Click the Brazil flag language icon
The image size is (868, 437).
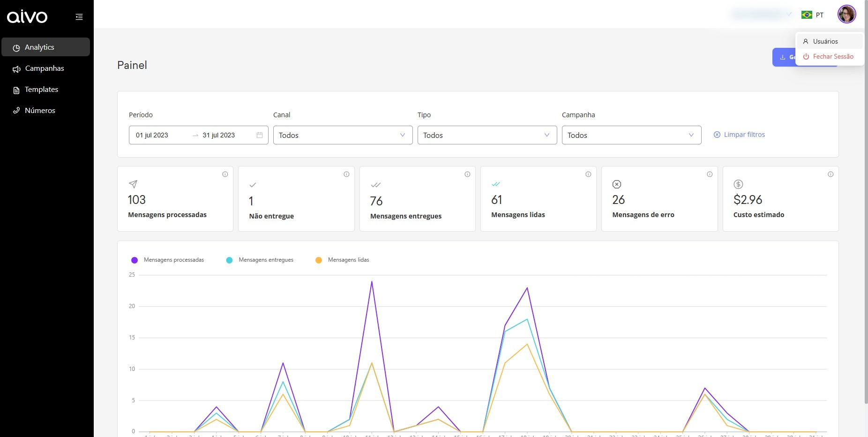[807, 15]
